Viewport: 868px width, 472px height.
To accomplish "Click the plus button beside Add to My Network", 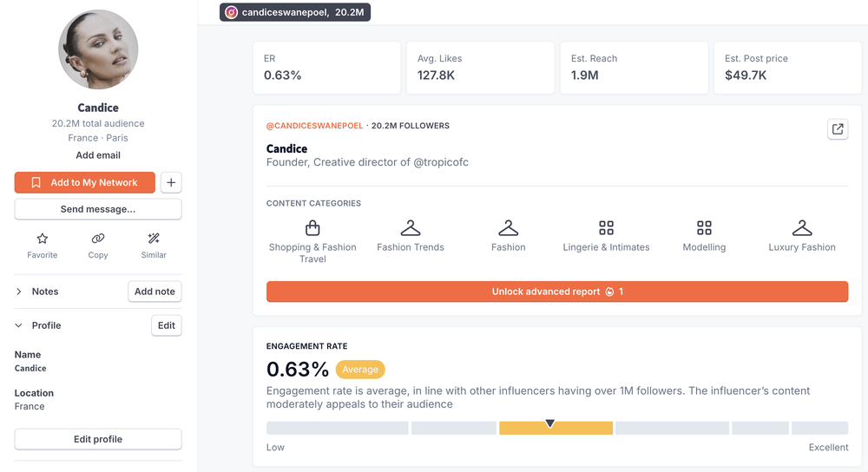I will pyautogui.click(x=171, y=182).
